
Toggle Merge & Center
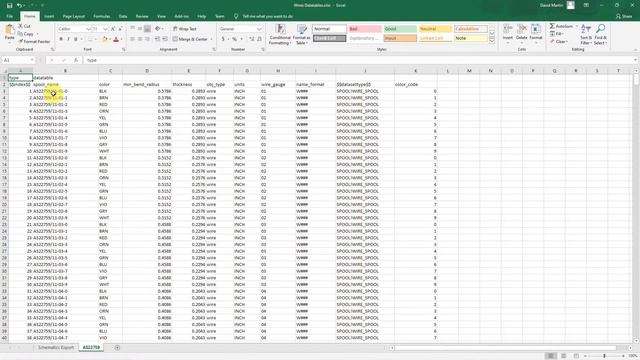tap(190, 39)
